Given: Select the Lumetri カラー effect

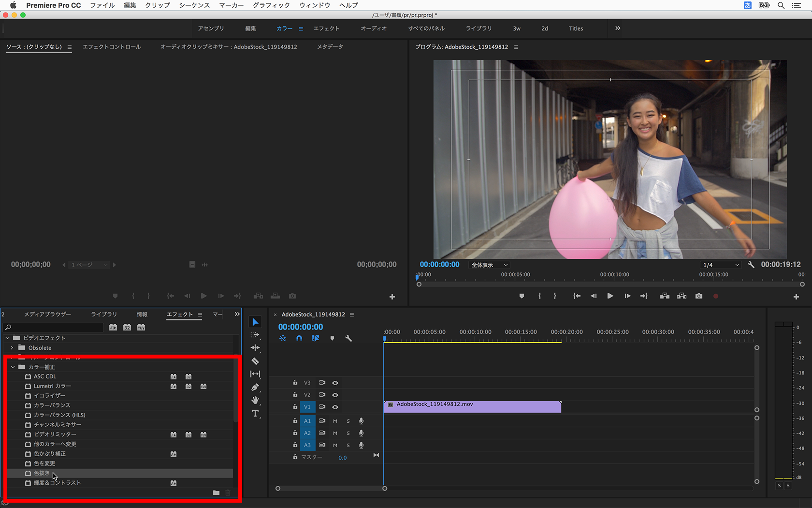Looking at the screenshot, I should tap(52, 386).
